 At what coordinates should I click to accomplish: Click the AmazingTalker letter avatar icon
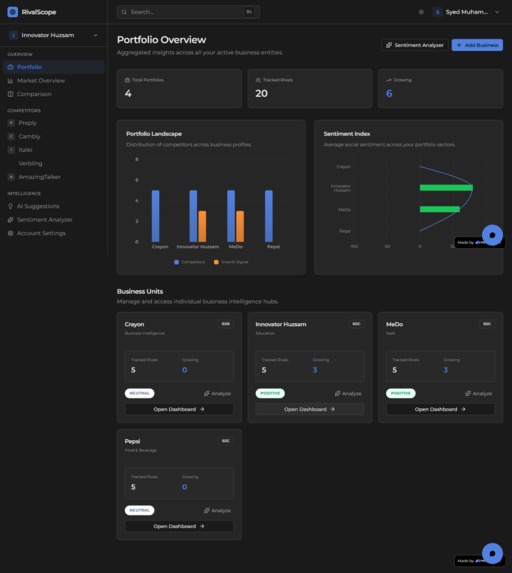[11, 177]
